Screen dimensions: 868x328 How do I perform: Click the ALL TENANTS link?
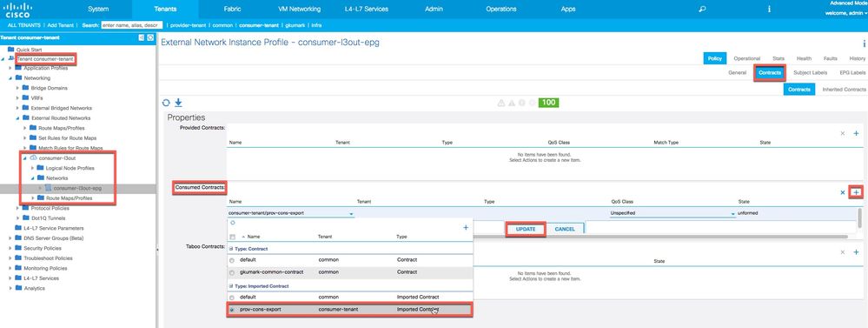pos(23,25)
